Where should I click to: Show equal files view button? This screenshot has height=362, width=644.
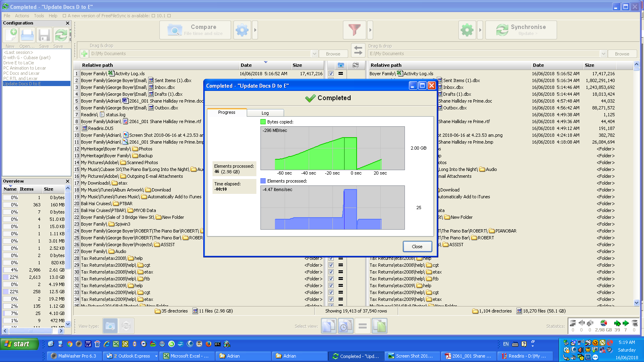coord(363,326)
